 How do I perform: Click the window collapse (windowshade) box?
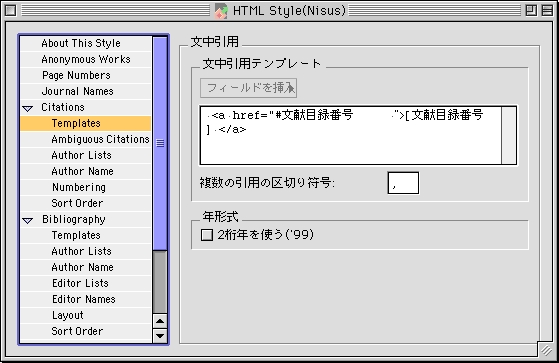[x=547, y=10]
